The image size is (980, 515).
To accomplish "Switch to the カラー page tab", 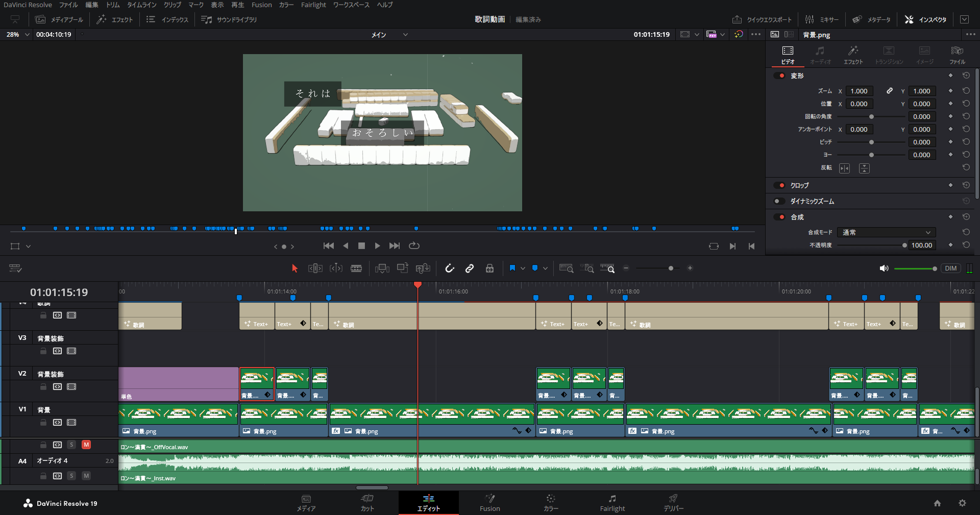I will (550, 502).
